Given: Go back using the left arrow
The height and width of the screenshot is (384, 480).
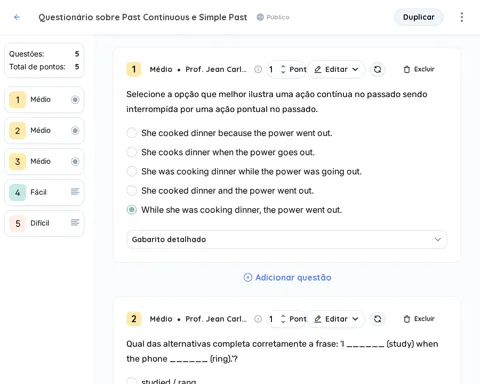Looking at the screenshot, I should point(17,17).
